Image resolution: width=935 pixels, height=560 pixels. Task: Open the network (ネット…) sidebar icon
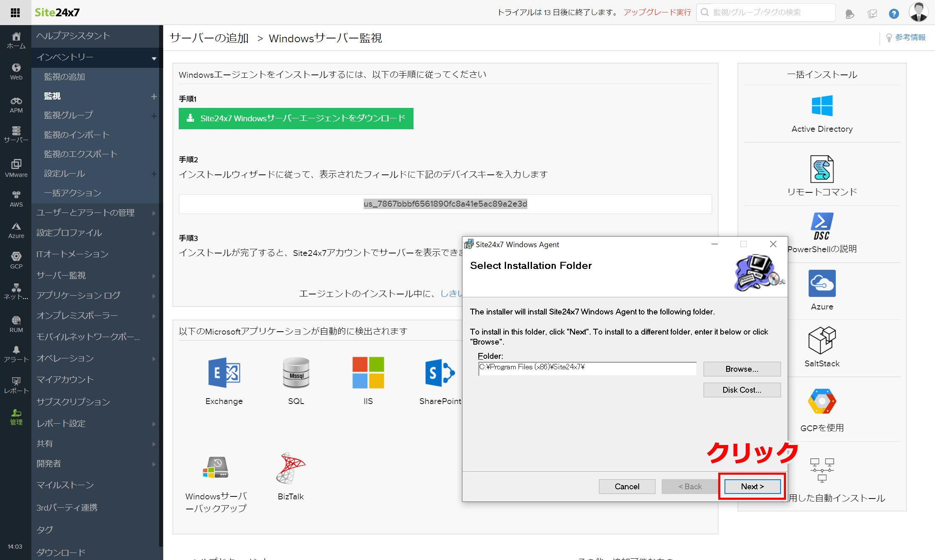tap(16, 292)
